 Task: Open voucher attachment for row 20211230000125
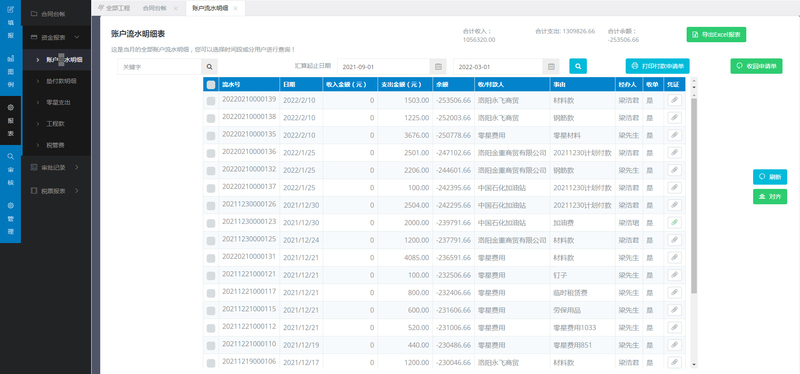(x=674, y=239)
